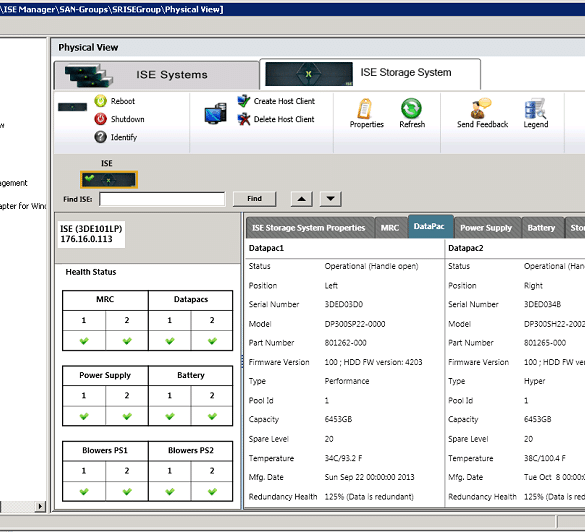Click Blowers PS1 fan 2 check mark
Image resolution: width=585 pixels, height=532 pixels.
point(127,492)
